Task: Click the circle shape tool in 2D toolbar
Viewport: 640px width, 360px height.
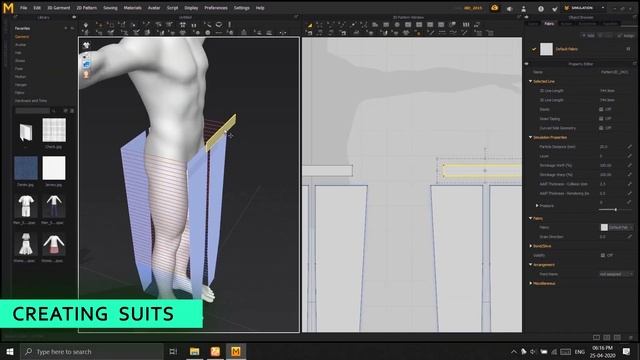Action: click(x=397, y=25)
